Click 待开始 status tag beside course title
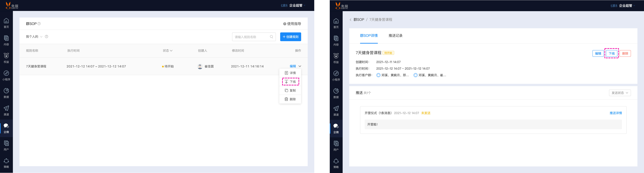 [388, 53]
